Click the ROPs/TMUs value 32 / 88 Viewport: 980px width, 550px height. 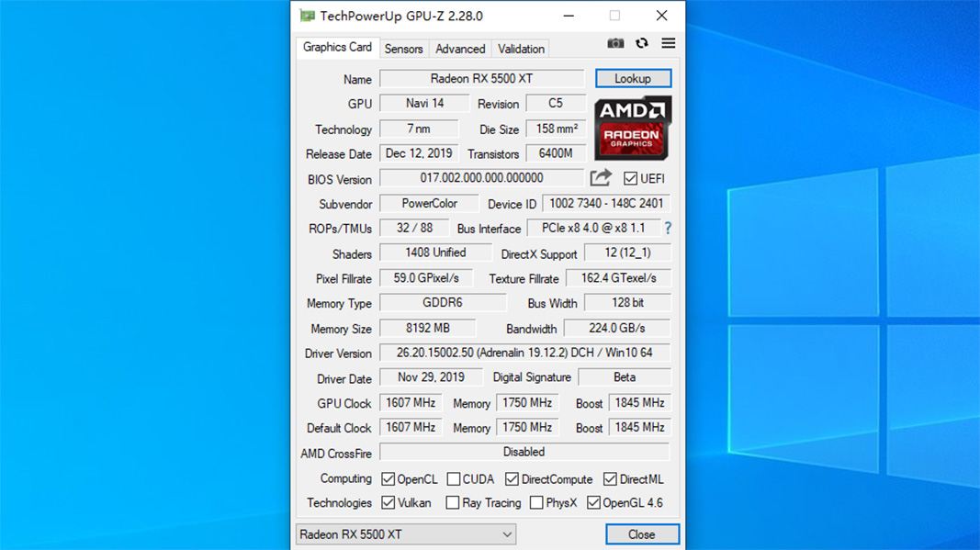click(x=414, y=228)
